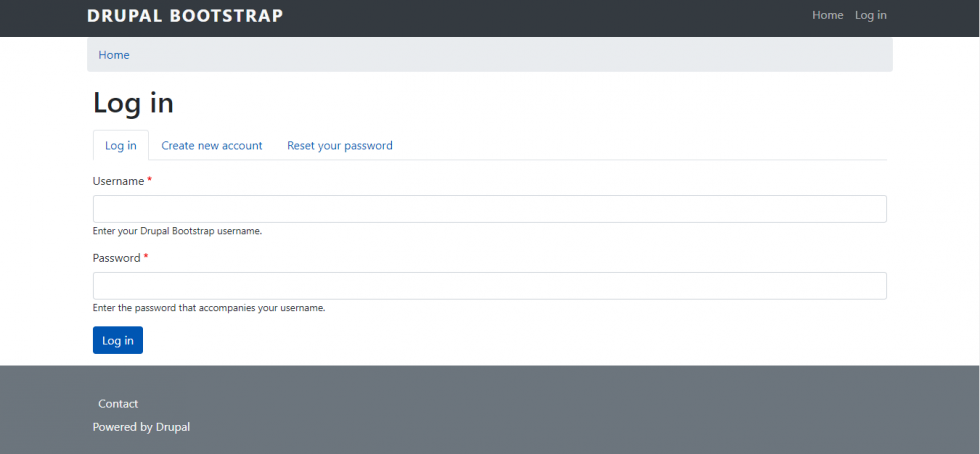Image resolution: width=980 pixels, height=454 pixels.
Task: Focus the Username text field
Action: pyautogui.click(x=489, y=209)
